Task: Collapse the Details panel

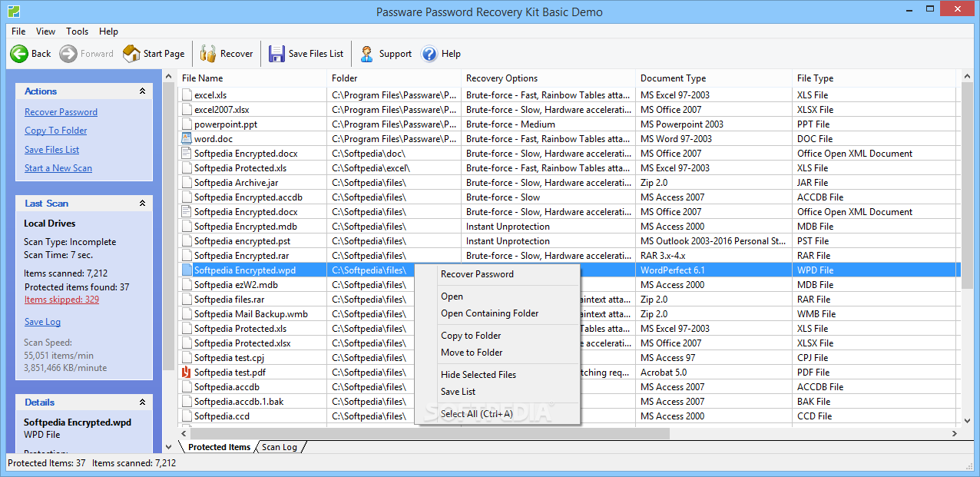Action: coord(142,402)
